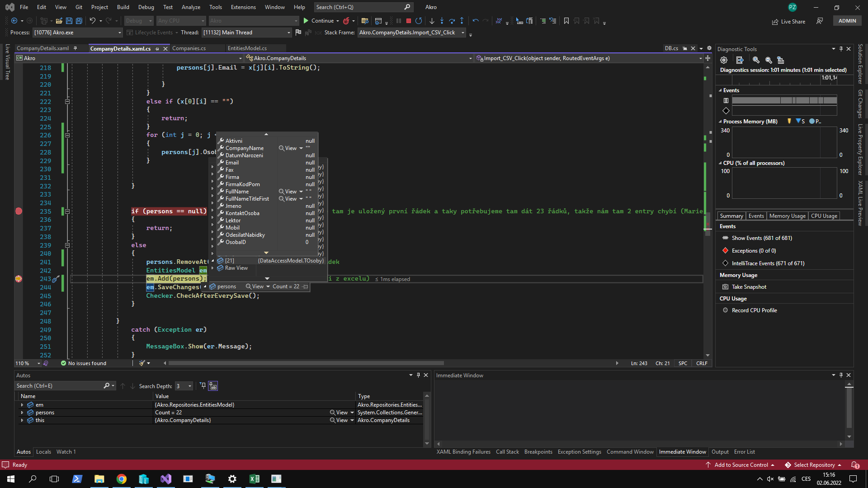Stop debugging with the red stop icon
This screenshot has height=488, width=868.
(x=409, y=21)
